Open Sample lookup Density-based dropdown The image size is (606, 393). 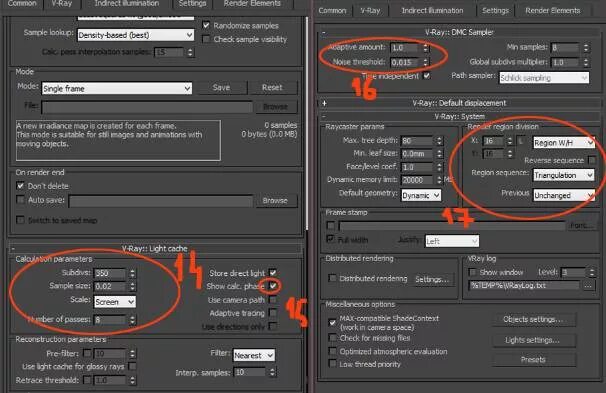(136, 35)
